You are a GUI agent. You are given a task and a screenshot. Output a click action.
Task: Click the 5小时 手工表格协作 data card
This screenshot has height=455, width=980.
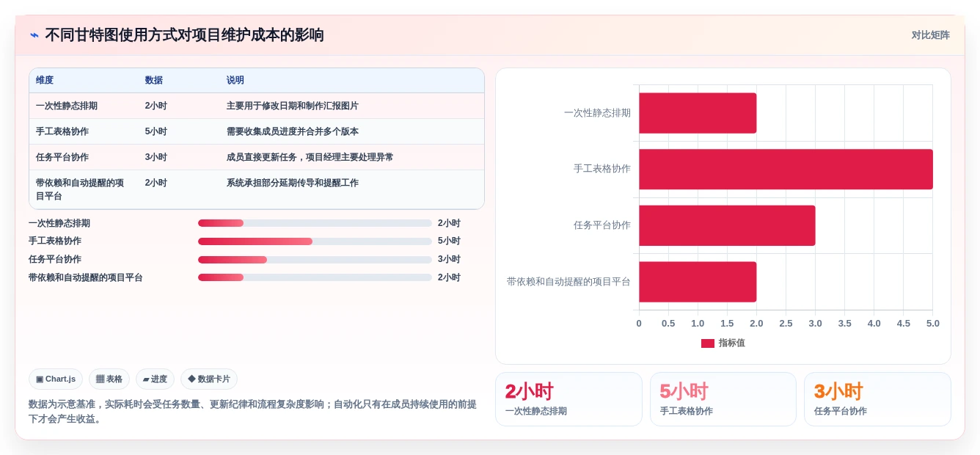(x=723, y=399)
